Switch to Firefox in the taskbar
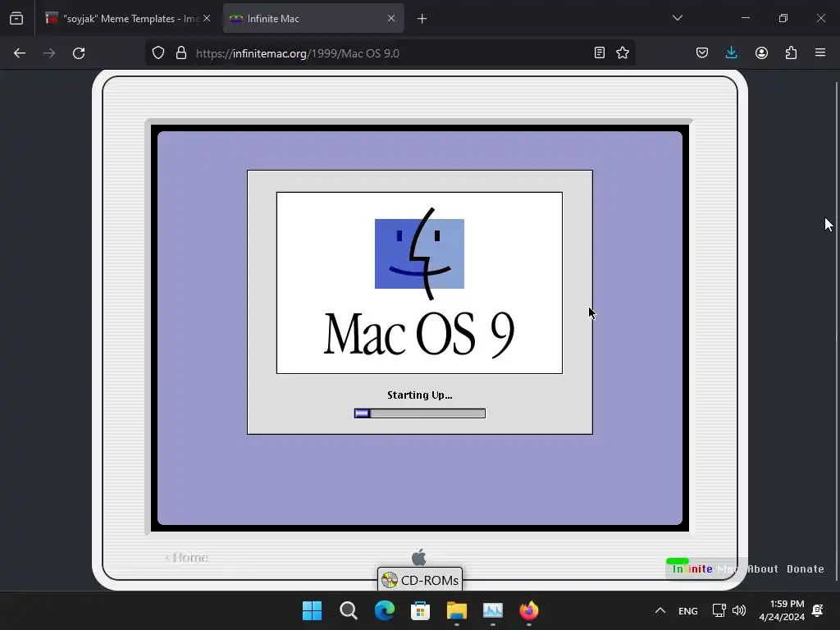 coord(529,610)
